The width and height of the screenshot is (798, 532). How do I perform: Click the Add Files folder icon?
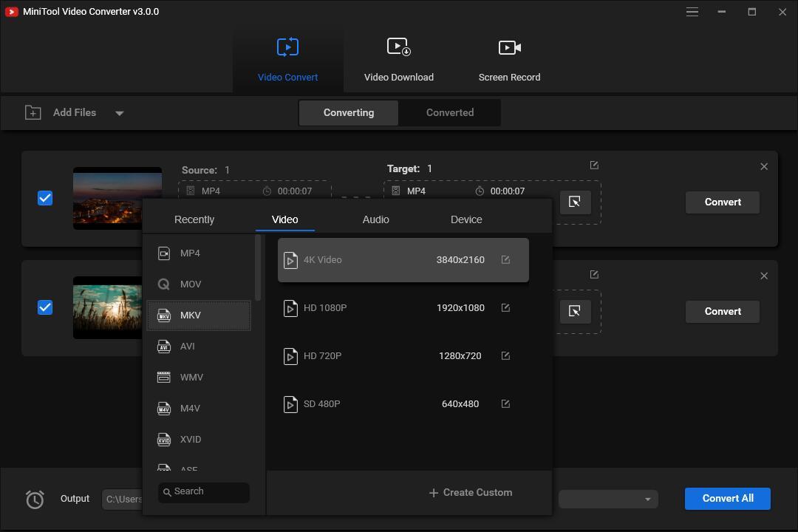tap(33, 112)
